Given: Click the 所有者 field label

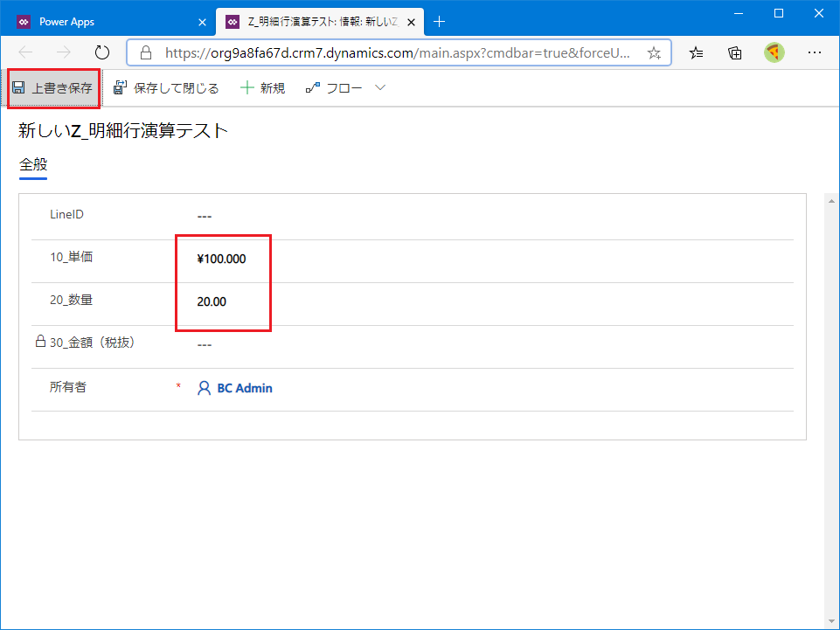Looking at the screenshot, I should 68,387.
